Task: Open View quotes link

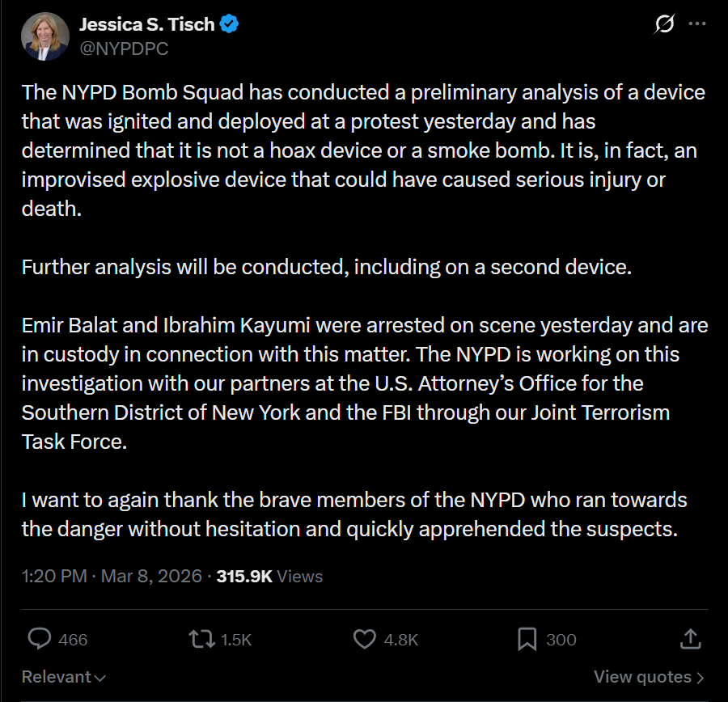Action: (649, 677)
